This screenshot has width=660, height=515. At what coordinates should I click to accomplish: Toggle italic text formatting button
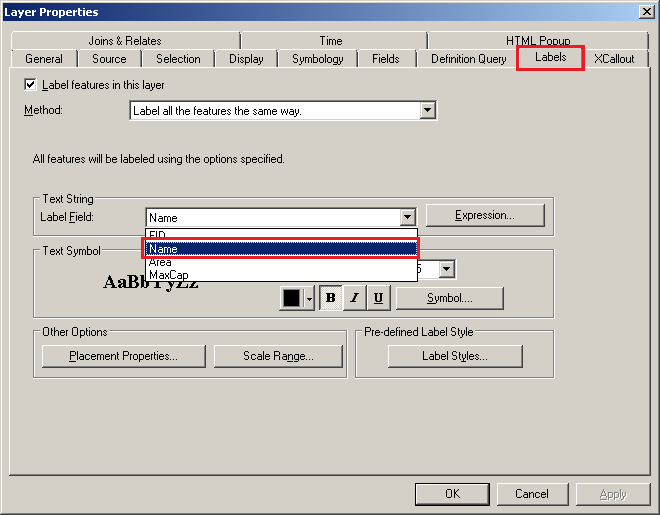354,298
